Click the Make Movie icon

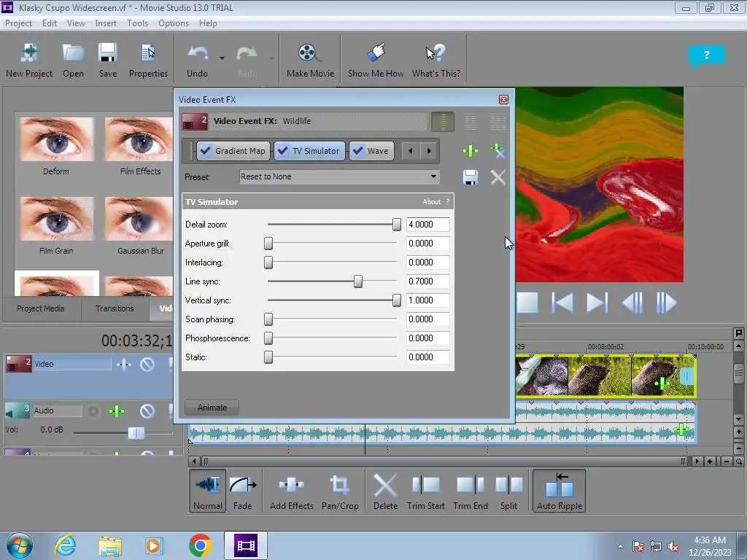point(310,60)
